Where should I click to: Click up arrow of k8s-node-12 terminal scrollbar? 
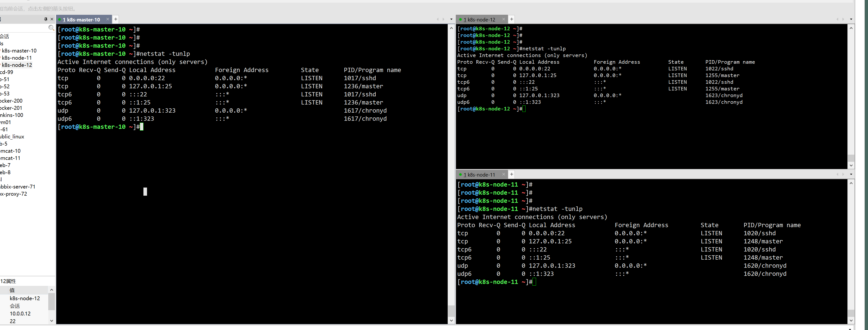pyautogui.click(x=851, y=28)
